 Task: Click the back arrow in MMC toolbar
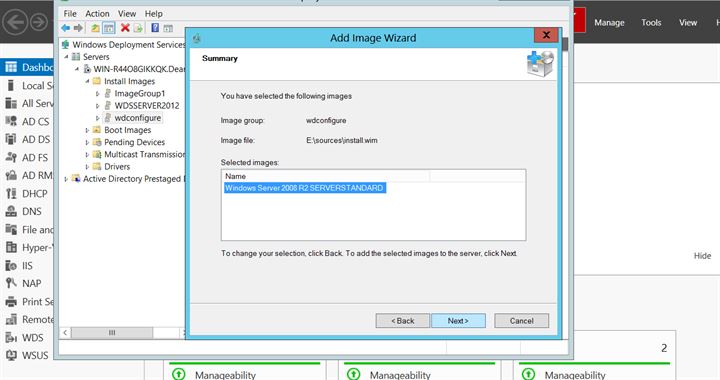(66, 28)
